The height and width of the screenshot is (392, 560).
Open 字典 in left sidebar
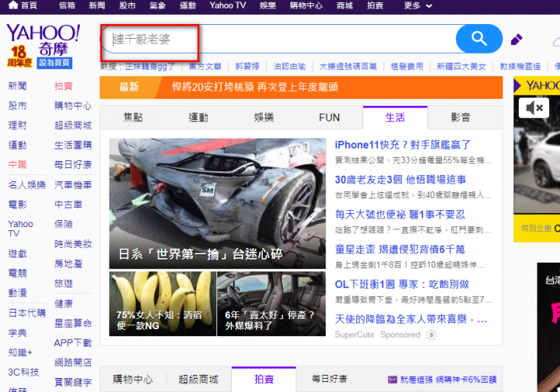pos(17,333)
